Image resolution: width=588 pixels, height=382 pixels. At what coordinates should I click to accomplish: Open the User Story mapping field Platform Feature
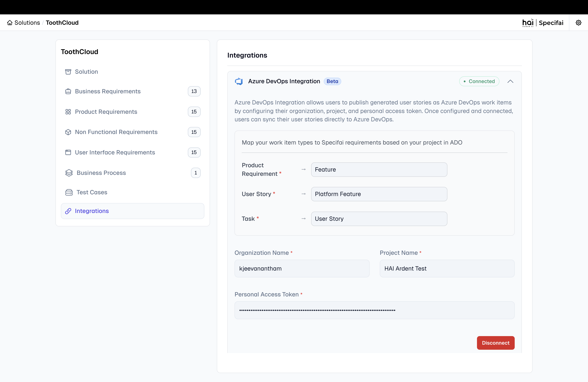point(379,194)
